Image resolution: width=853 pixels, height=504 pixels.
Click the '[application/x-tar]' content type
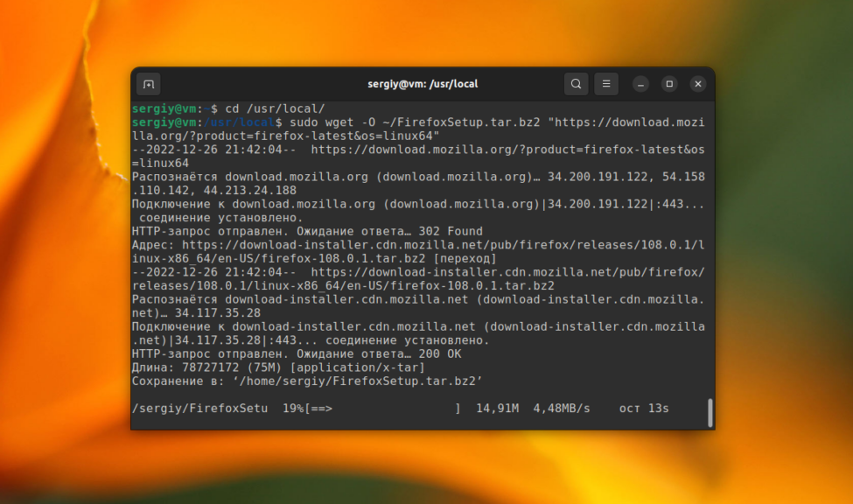(x=358, y=367)
